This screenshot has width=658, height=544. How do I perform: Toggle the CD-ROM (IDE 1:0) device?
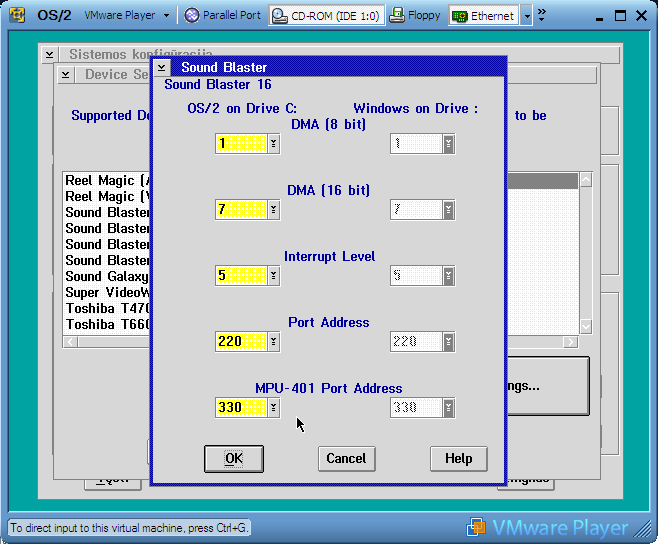click(x=326, y=16)
